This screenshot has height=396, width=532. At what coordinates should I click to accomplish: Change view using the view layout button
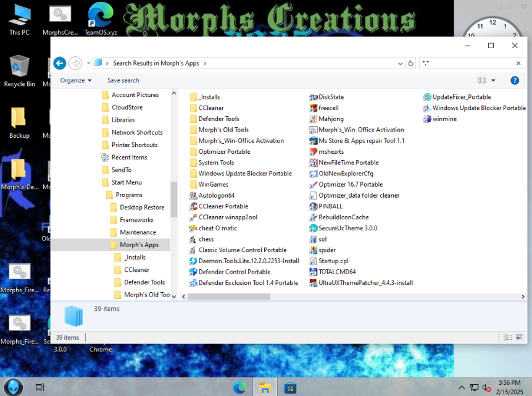pyautogui.click(x=482, y=80)
